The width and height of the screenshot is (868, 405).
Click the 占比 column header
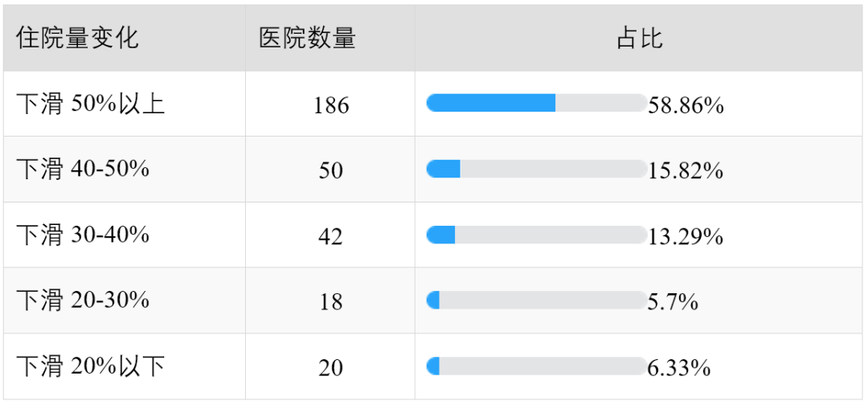(x=640, y=39)
